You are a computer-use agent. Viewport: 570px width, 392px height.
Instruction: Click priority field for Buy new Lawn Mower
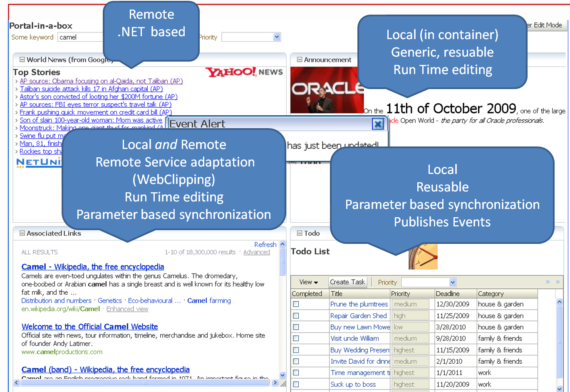(410, 327)
